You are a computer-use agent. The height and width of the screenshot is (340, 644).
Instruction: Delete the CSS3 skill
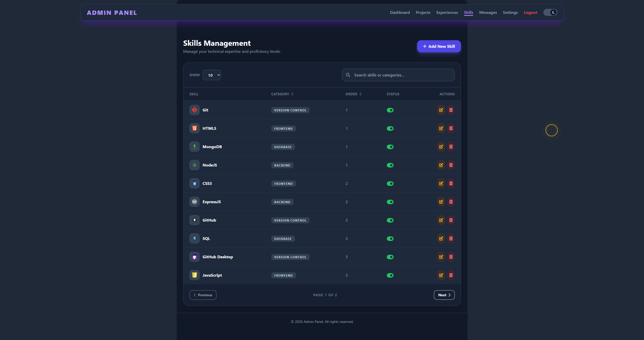(x=451, y=183)
